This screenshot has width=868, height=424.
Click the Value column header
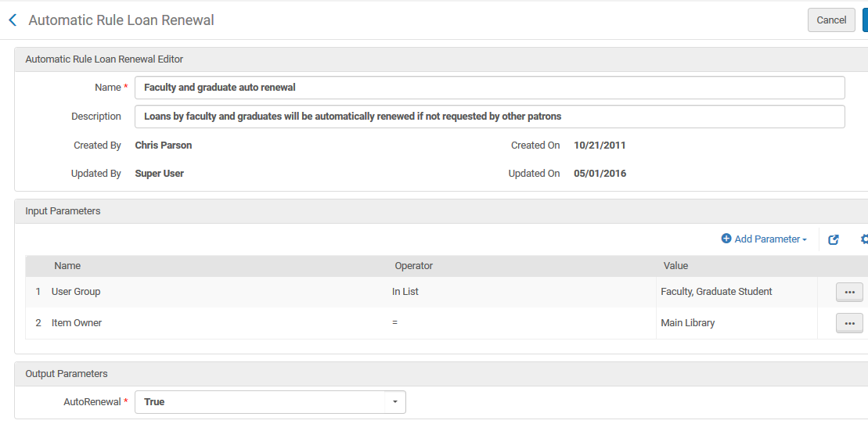coord(675,266)
